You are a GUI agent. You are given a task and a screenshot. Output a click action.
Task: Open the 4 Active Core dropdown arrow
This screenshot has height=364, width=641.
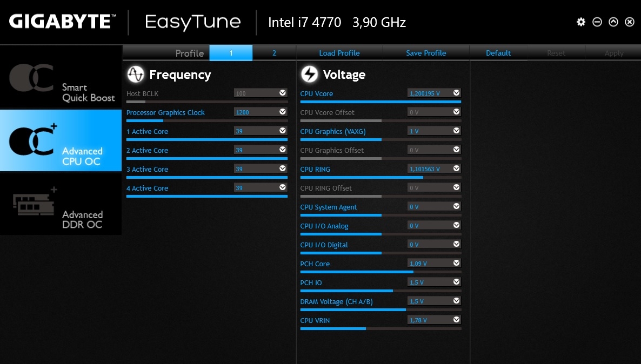(x=283, y=187)
